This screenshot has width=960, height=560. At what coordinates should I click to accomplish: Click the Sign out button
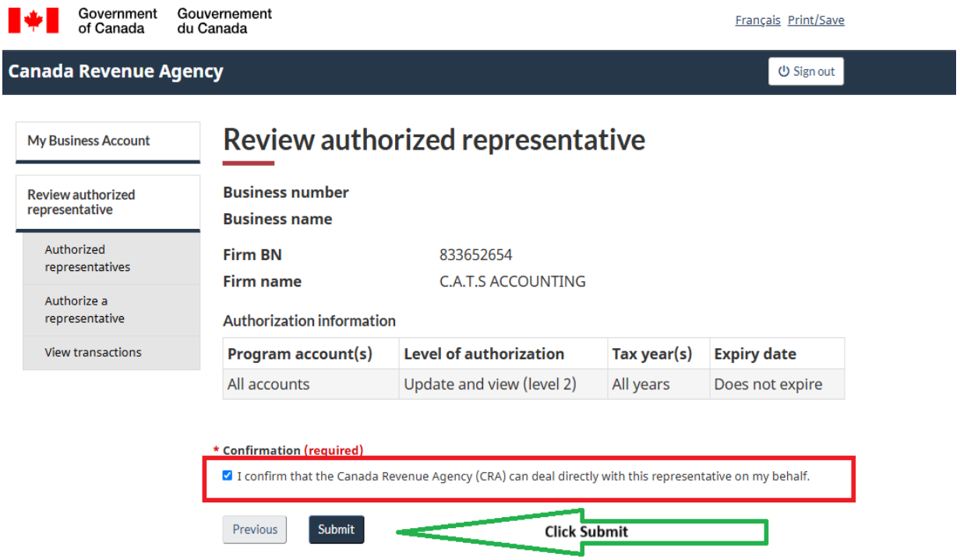tap(806, 72)
